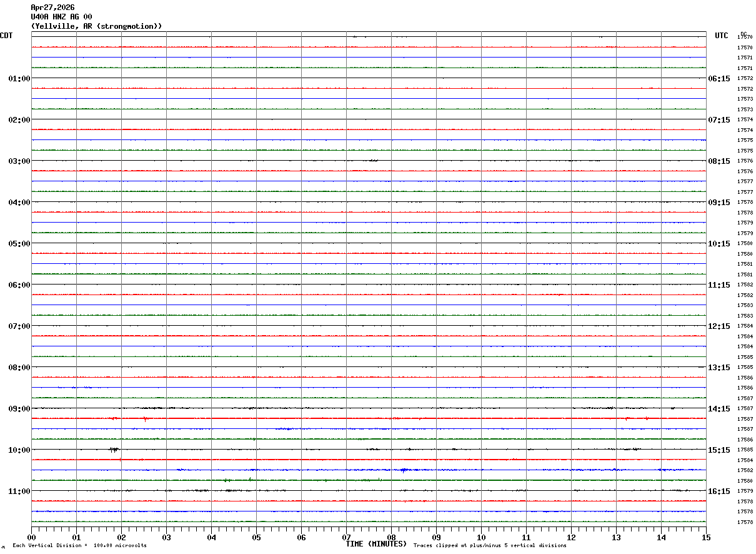The image size is (756, 554).
Task: Click the 09:00 CDT time label
Action: [19, 408]
